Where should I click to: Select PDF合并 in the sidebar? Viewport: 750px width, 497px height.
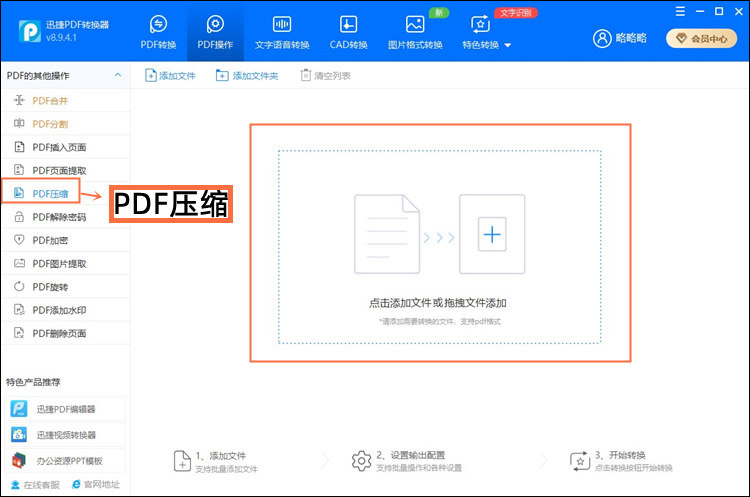[x=66, y=100]
